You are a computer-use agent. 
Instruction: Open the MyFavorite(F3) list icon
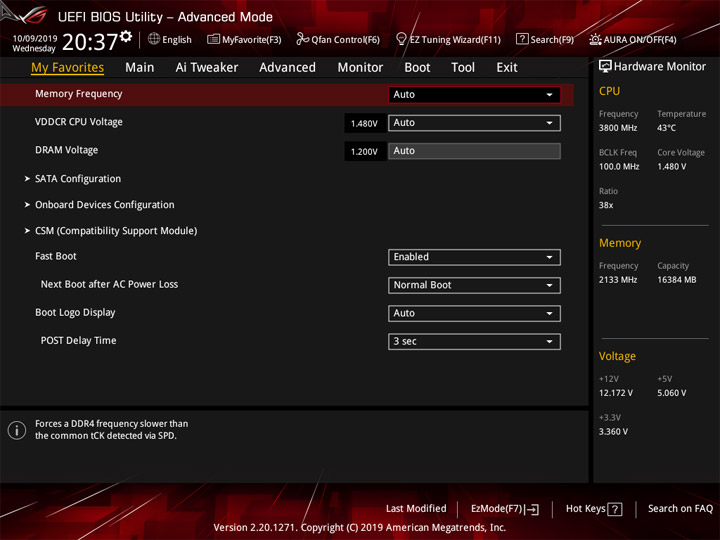coord(213,39)
